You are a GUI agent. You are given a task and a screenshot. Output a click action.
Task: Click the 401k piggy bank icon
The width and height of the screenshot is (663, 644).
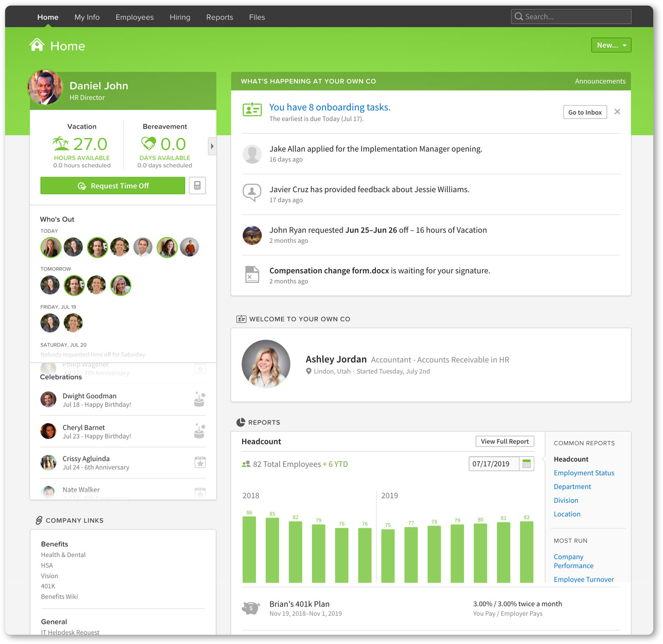[x=251, y=608]
